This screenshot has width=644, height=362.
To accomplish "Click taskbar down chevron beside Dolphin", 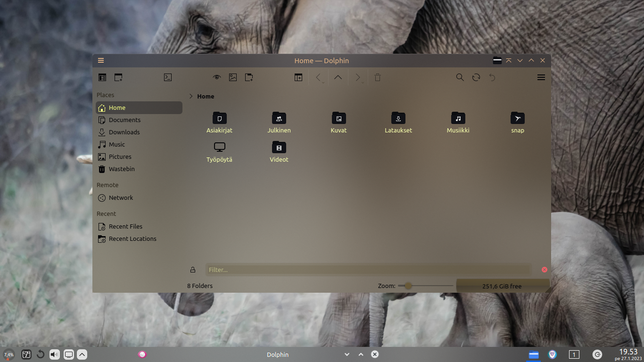I will coord(347,354).
